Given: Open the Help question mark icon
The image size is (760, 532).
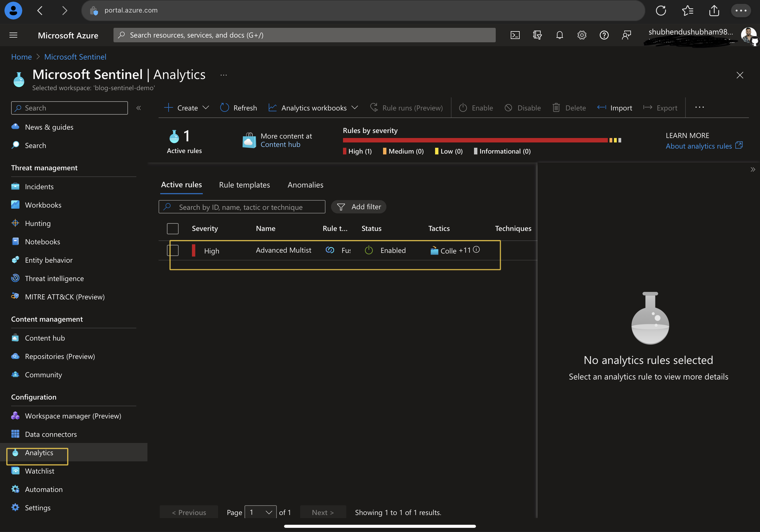Looking at the screenshot, I should pyautogui.click(x=604, y=35).
